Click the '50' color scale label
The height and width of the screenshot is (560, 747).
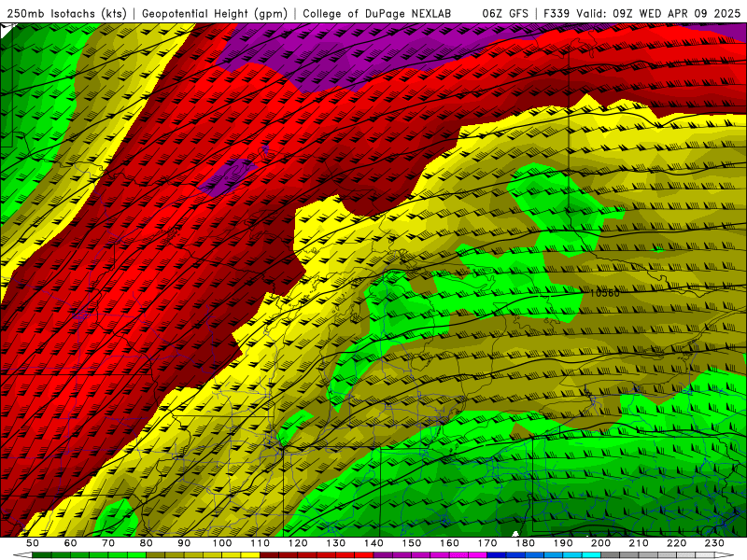[33, 543]
